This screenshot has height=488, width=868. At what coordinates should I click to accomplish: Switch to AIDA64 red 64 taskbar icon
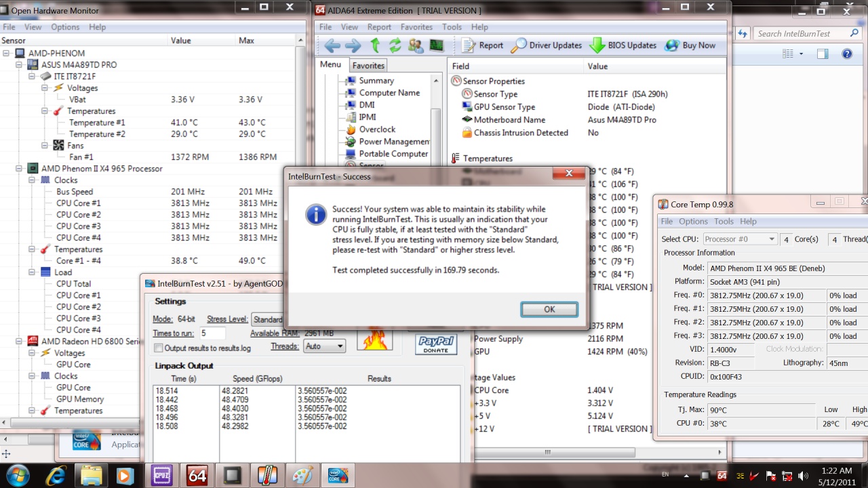[x=197, y=474]
